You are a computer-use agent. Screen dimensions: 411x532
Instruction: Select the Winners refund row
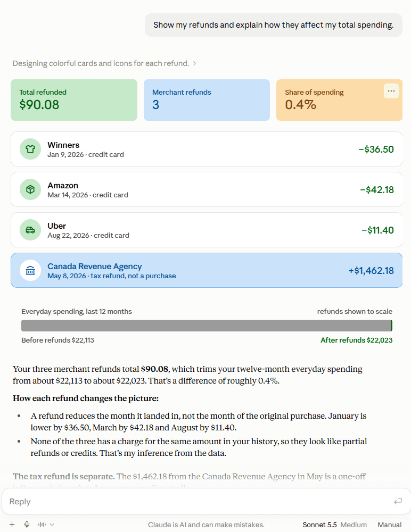tap(207, 149)
